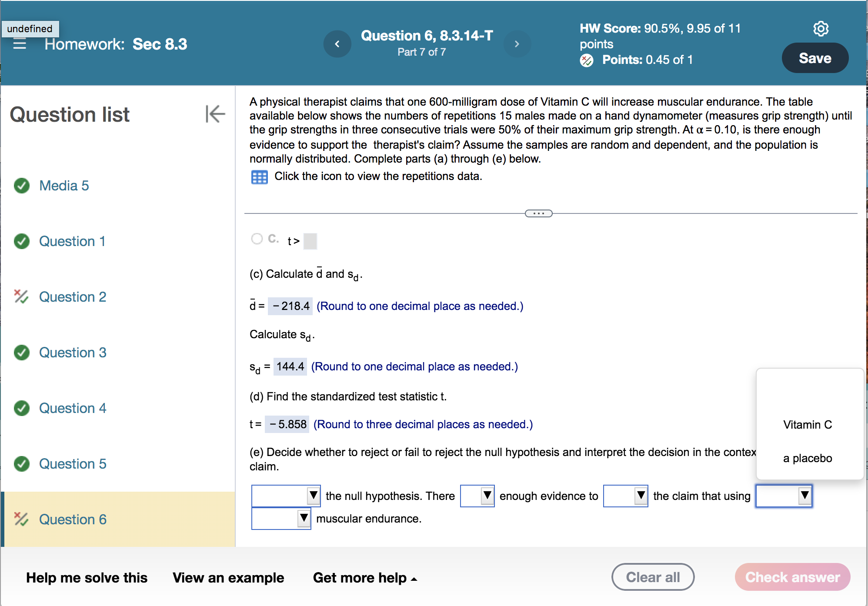Go to next question arrow

click(x=517, y=44)
